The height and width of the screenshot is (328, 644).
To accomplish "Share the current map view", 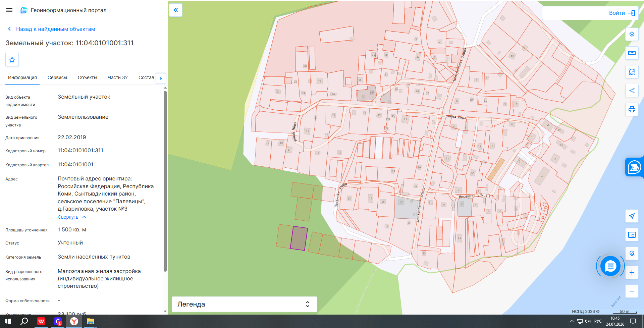I will click(632, 91).
